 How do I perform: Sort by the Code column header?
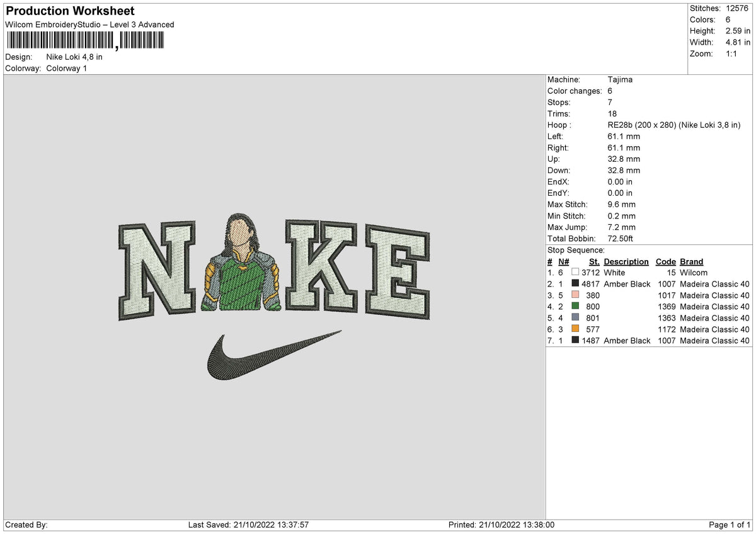(667, 261)
